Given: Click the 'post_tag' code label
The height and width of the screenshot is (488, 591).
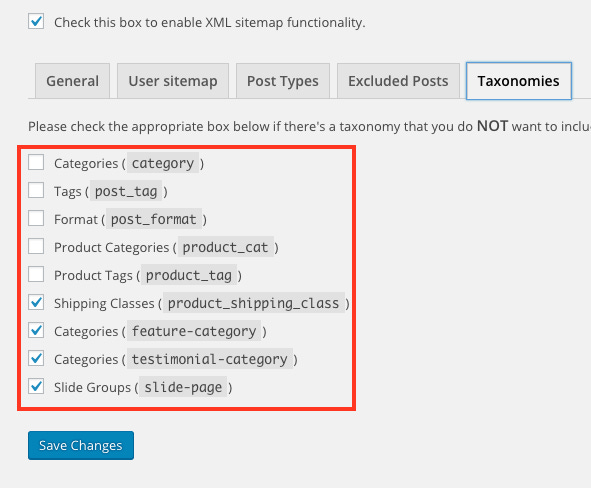Looking at the screenshot, I should click(x=126, y=191).
